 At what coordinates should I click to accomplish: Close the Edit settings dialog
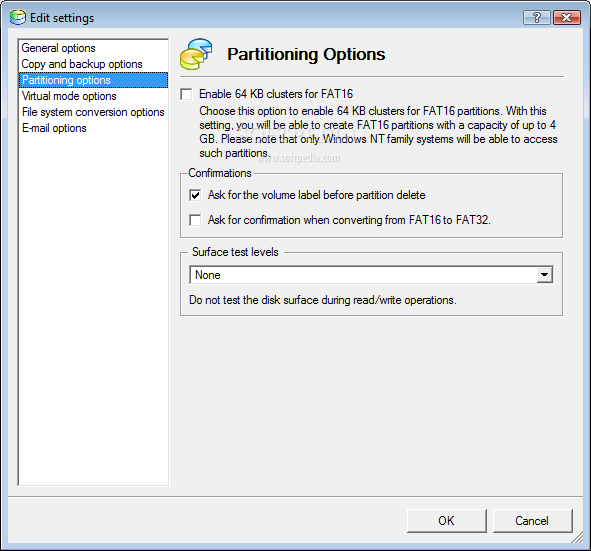pyautogui.click(x=567, y=17)
